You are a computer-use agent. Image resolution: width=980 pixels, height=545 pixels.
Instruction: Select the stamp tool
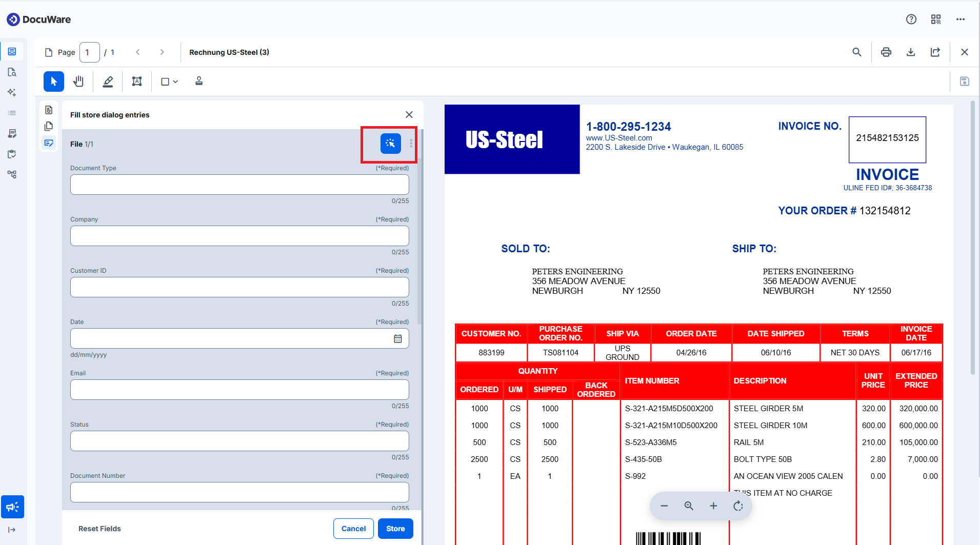pos(199,82)
